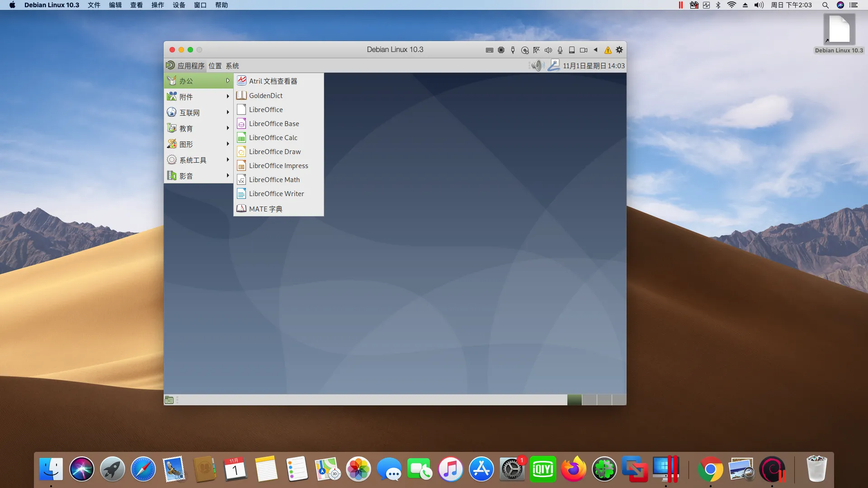Expand the 影音 category submenu
This screenshot has height=488, width=868.
[x=198, y=176]
